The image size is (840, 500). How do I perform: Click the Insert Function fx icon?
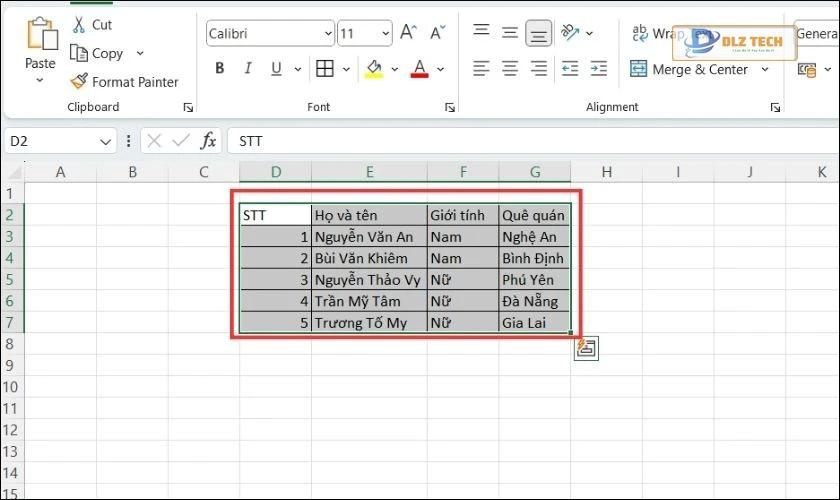pos(208,141)
